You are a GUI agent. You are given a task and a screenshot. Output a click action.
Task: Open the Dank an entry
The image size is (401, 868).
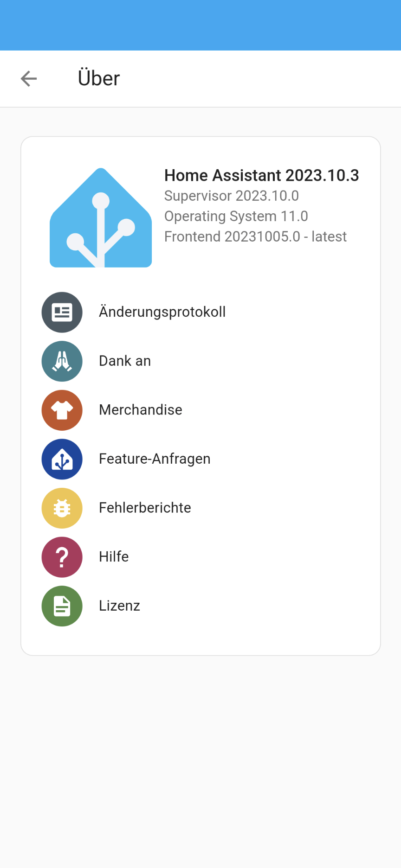click(125, 361)
